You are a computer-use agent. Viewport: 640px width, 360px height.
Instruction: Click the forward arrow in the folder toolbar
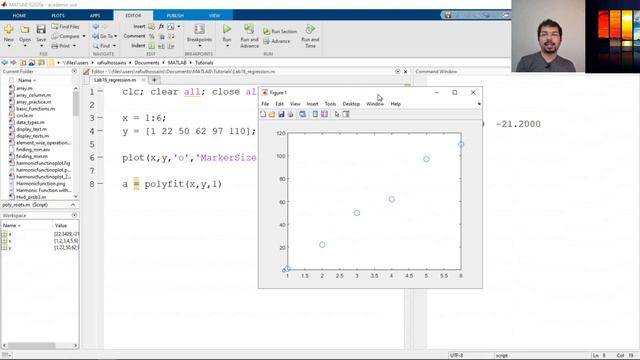13,63
